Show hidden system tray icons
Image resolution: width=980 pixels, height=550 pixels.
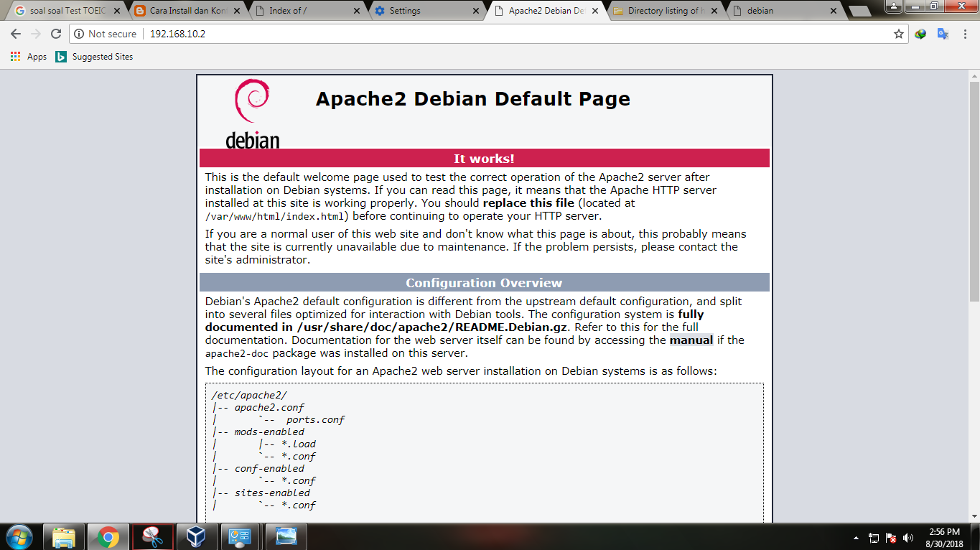click(x=856, y=537)
